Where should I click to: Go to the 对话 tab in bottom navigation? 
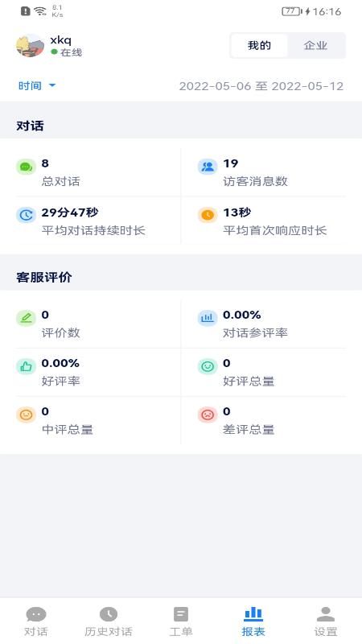[36, 621]
